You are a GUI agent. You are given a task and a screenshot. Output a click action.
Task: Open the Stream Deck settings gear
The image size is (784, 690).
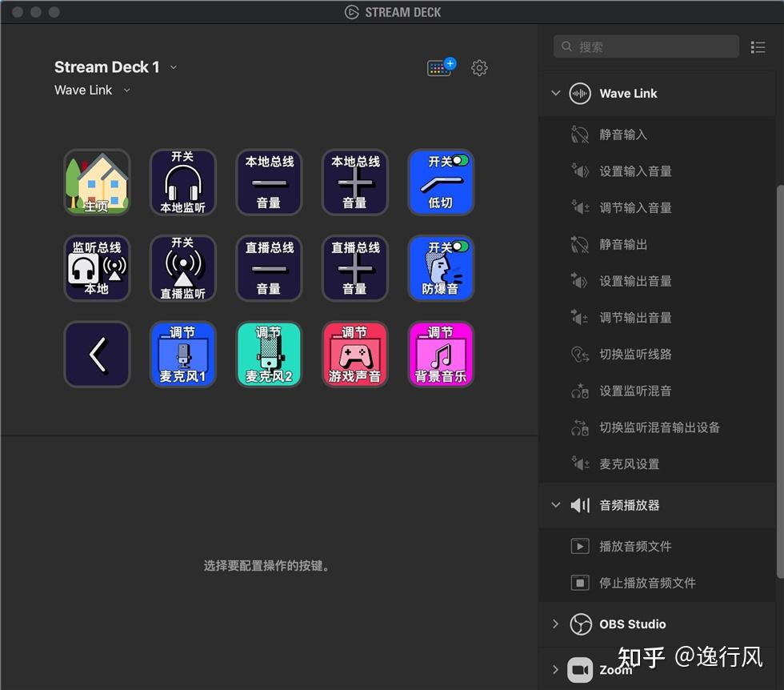(x=479, y=67)
